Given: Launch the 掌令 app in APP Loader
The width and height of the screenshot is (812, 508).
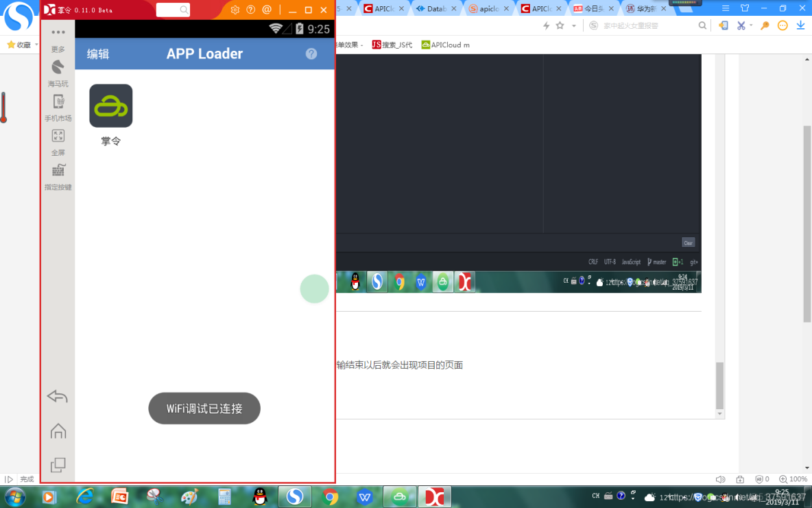Looking at the screenshot, I should tap(111, 115).
